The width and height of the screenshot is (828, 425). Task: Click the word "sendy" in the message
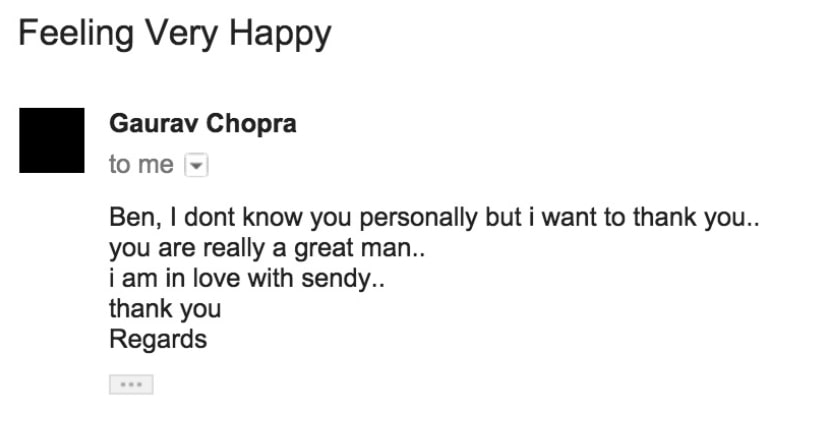pos(337,279)
